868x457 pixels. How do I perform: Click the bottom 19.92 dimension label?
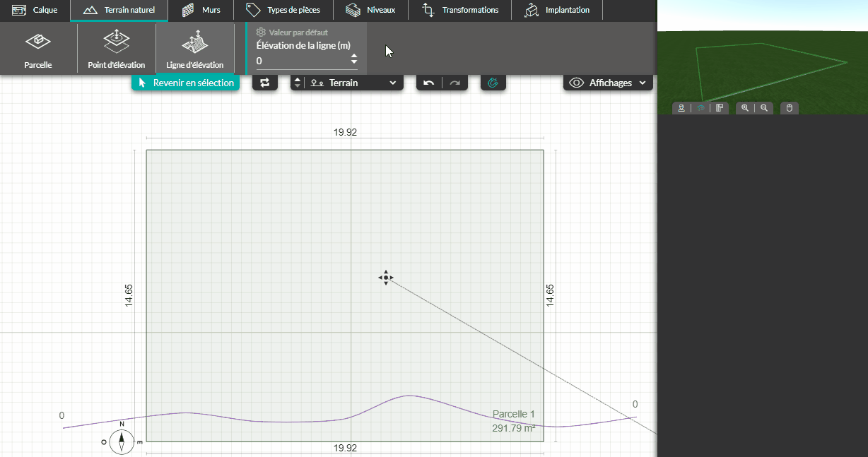345,448
